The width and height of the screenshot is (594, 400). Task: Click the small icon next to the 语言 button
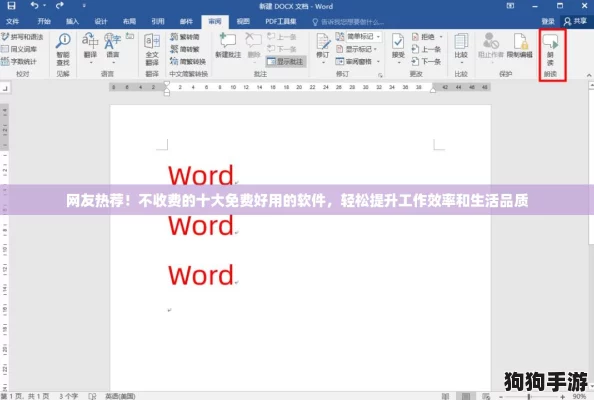pos(130,36)
